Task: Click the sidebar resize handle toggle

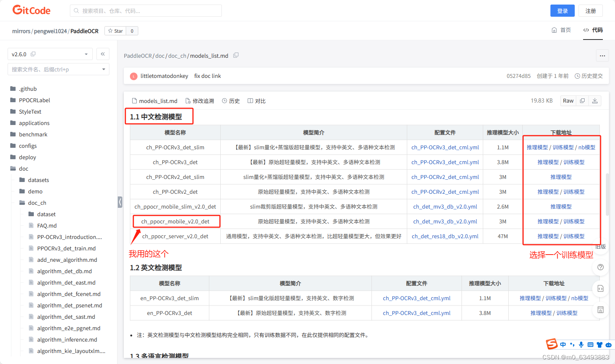Action: (x=120, y=202)
